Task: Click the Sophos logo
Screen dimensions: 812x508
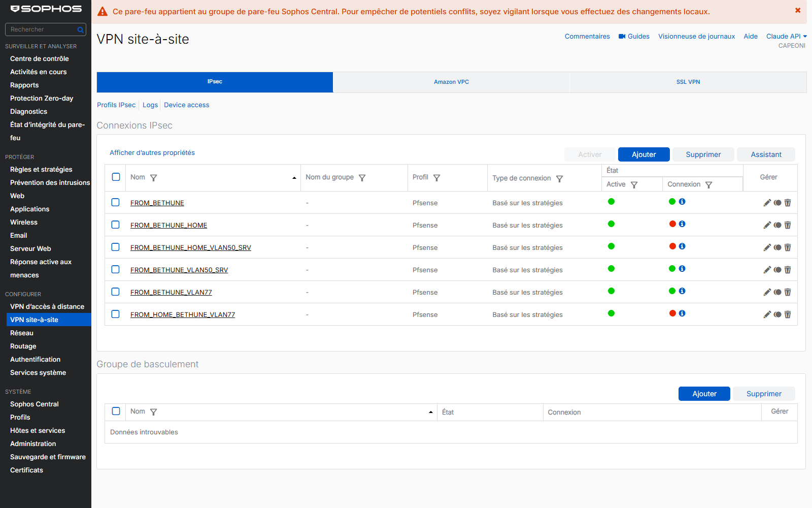Action: (46, 9)
